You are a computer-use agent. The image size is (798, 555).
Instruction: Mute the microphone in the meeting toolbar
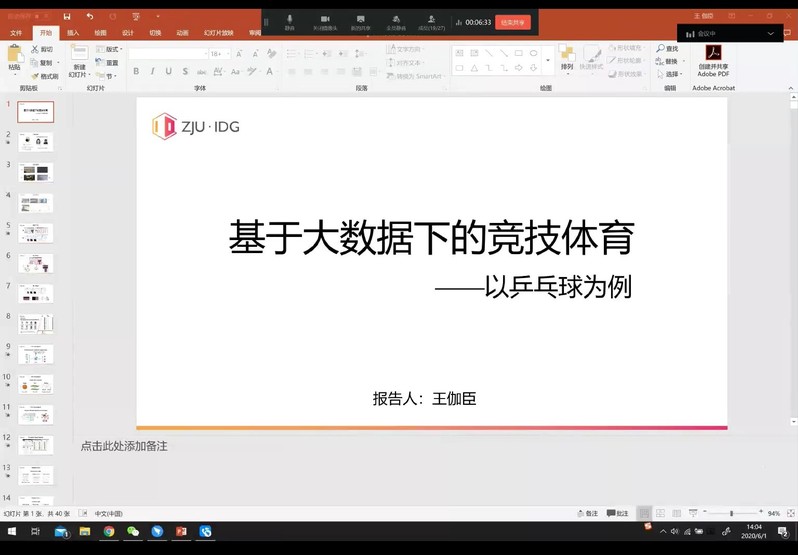click(290, 20)
